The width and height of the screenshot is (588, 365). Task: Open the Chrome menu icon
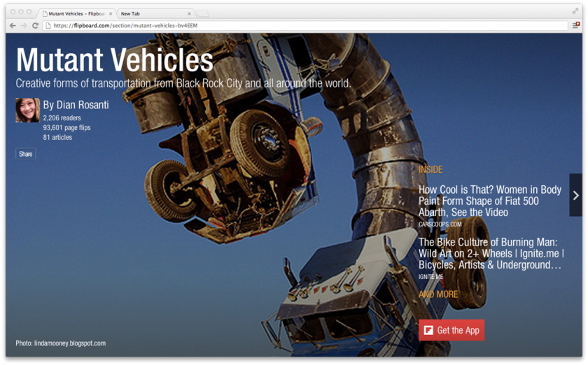pos(576,25)
